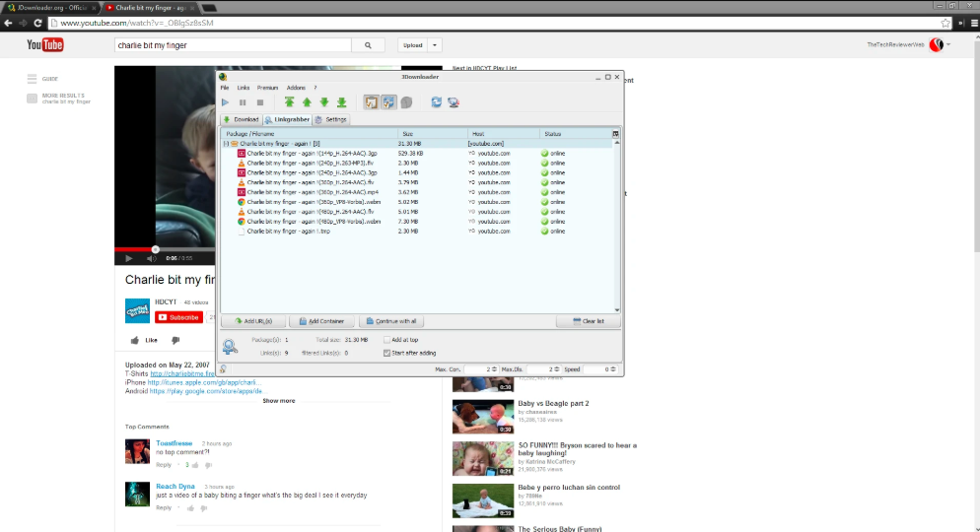
Task: Switch to the Download tab
Action: pos(242,119)
